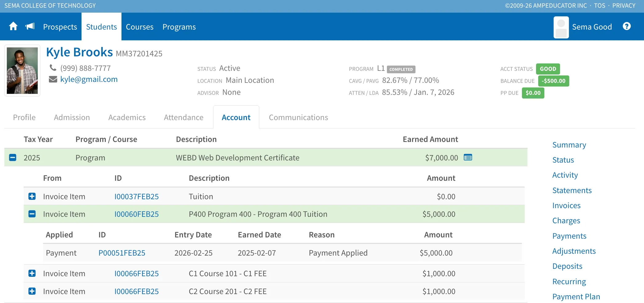Viewport: 644px width, 303px height.
Task: Open the Summary sidebar link
Action: click(x=569, y=145)
